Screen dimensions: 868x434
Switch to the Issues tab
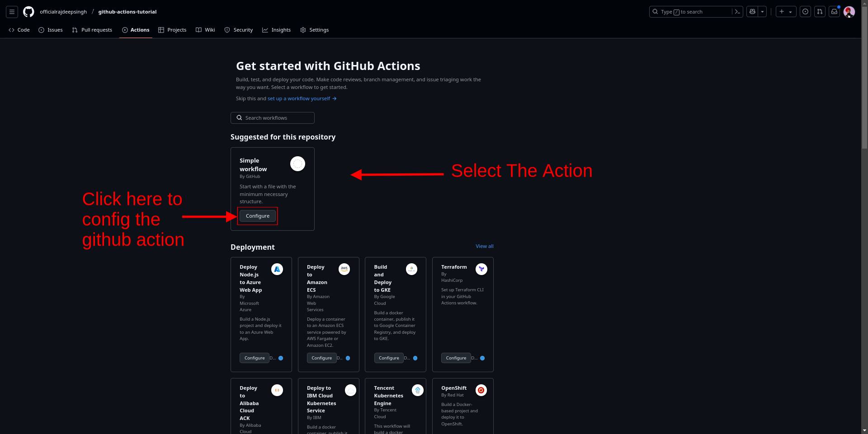tap(51, 30)
